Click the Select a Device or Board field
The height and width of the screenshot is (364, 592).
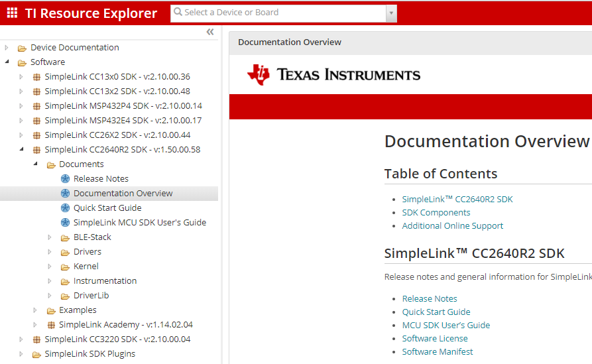[278, 13]
